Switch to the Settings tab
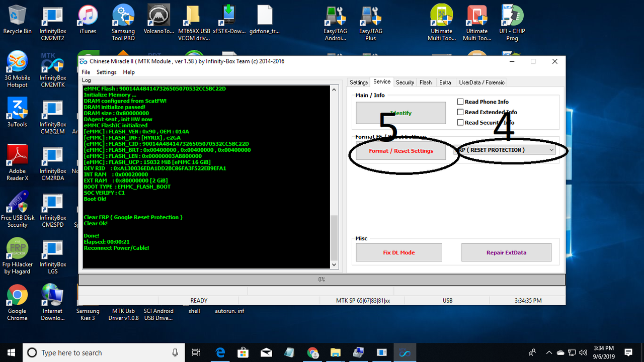 [x=359, y=82]
